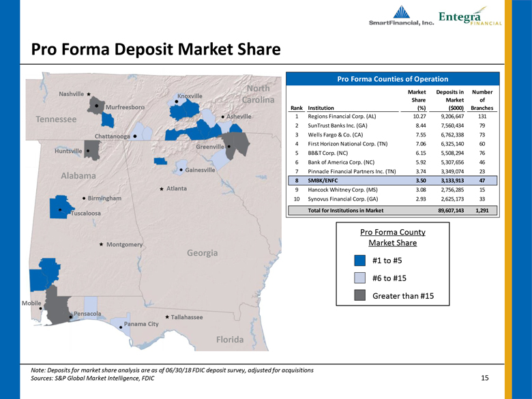Screen dimensions: 532x399
Task: Click the FDIC deposit survey note line
Action: pos(172,370)
